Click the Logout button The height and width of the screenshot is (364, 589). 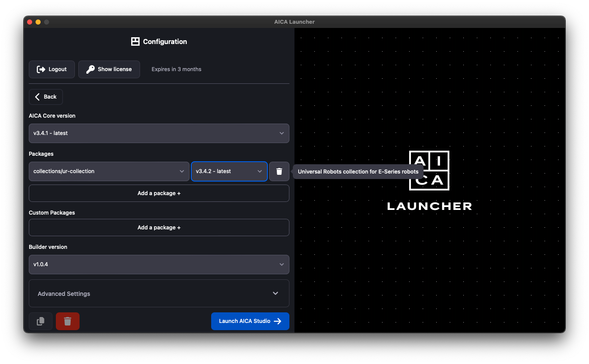[x=52, y=69]
